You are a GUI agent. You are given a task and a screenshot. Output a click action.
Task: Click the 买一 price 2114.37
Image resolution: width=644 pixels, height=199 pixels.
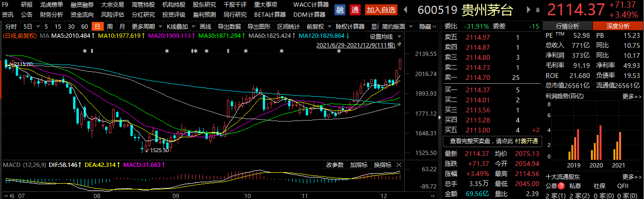click(478, 89)
